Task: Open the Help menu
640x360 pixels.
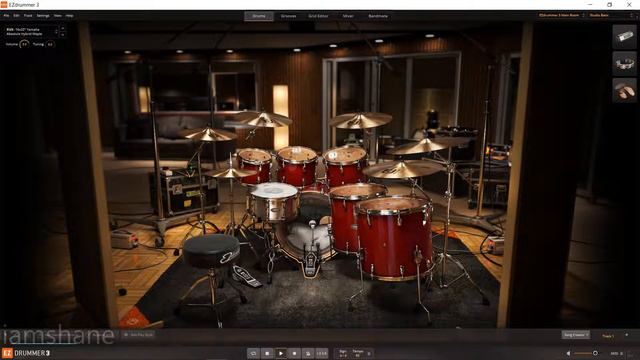Action: 69,16
